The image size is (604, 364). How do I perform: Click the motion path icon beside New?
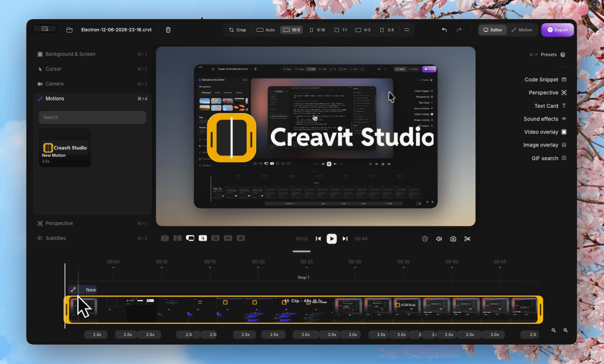tap(73, 289)
